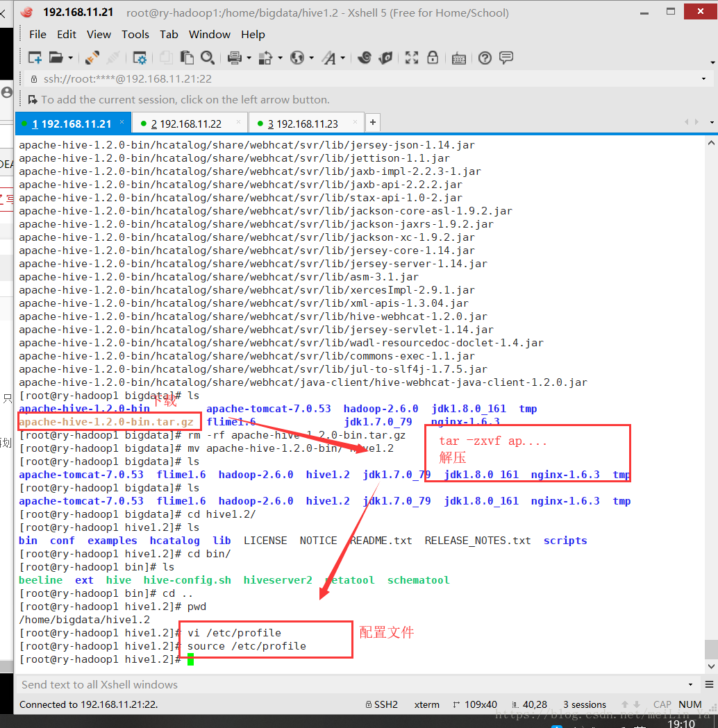Click the greyed Disconnect icon
This screenshot has height=728, width=718.
click(113, 58)
